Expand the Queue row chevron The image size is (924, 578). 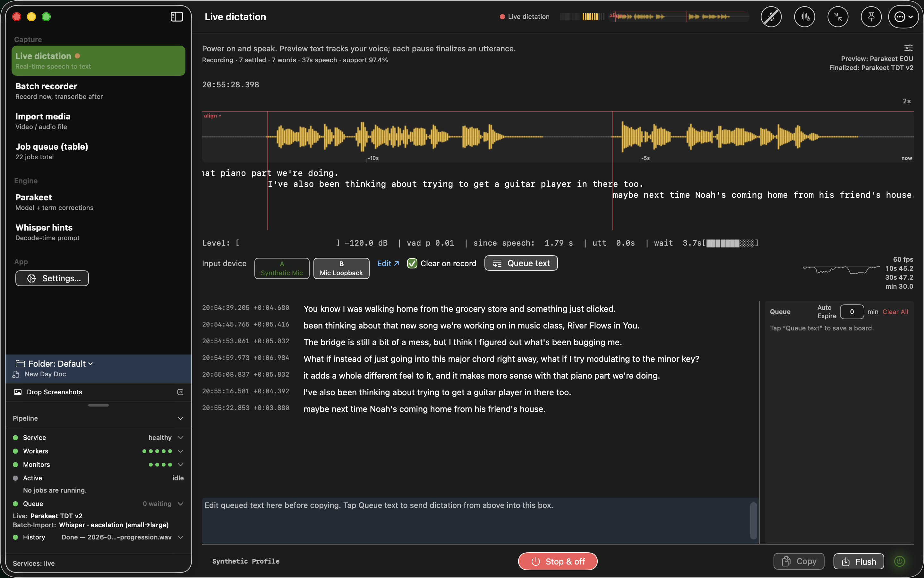180,504
